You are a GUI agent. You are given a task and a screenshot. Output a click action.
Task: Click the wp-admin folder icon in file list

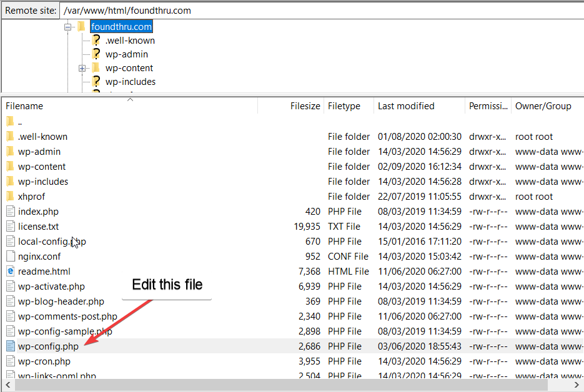(x=10, y=151)
